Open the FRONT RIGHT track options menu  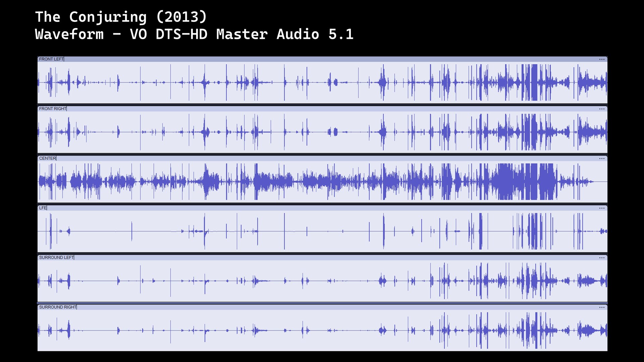602,109
